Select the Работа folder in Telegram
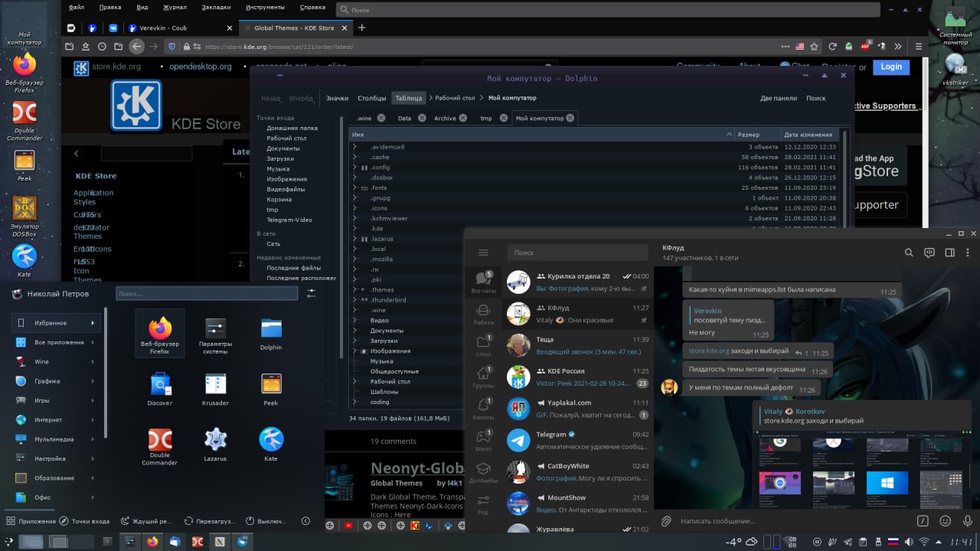The image size is (980, 551). pyautogui.click(x=483, y=315)
